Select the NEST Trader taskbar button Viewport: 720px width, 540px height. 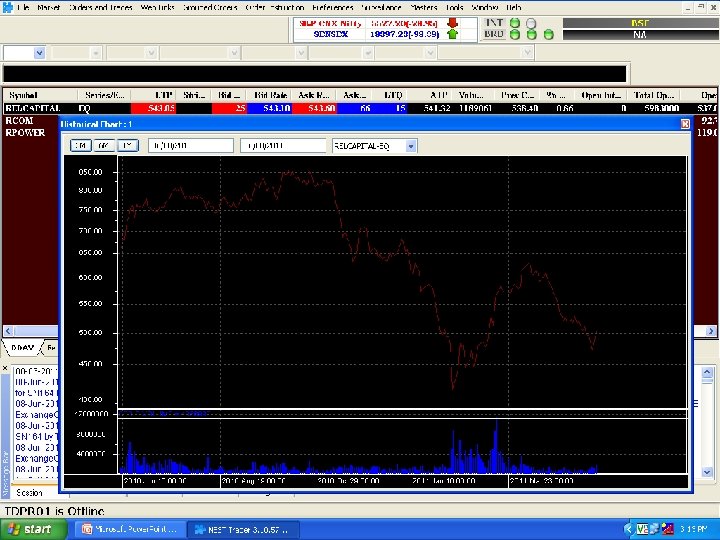coord(243,529)
